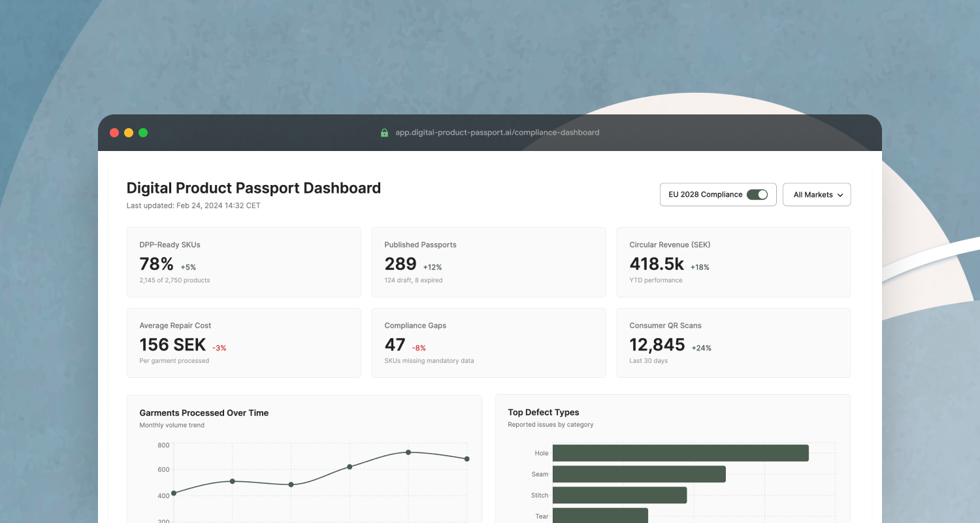
Task: Click the Seam bar in the defect chart
Action: pos(639,474)
